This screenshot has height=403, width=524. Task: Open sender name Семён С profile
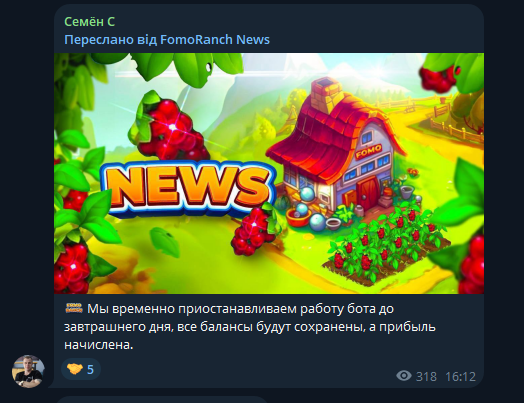click(90, 22)
